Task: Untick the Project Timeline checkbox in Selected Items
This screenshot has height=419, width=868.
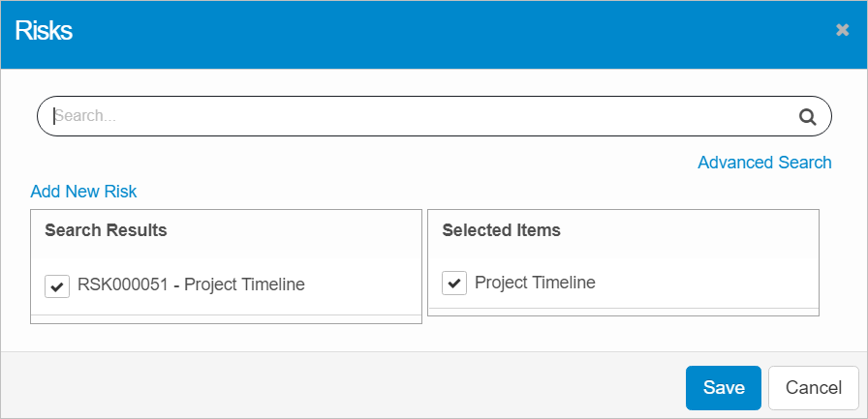Action: click(x=454, y=284)
